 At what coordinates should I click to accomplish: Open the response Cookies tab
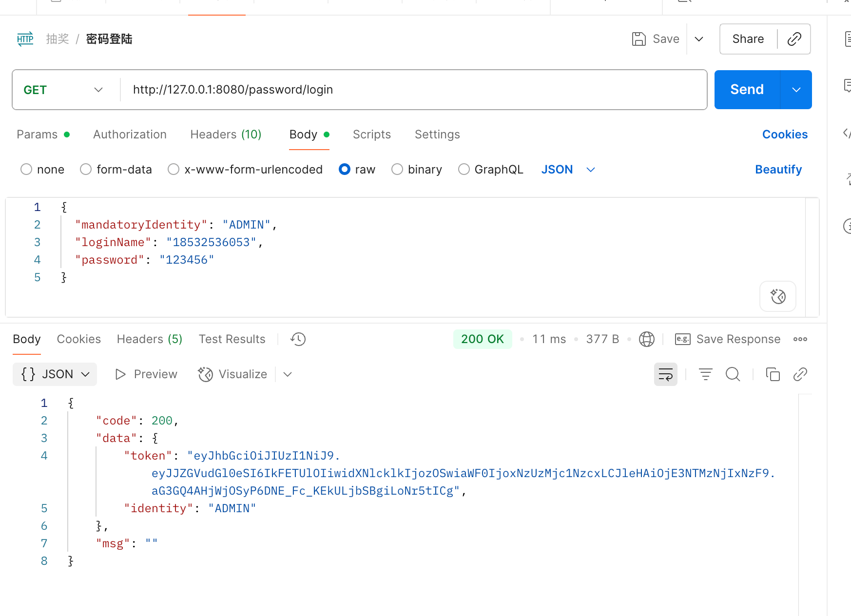[x=79, y=339]
